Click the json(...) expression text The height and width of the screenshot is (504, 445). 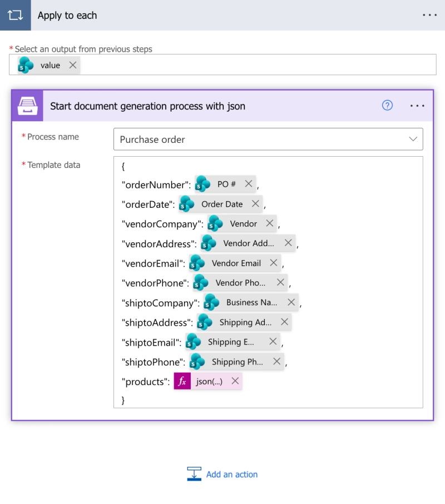point(209,382)
